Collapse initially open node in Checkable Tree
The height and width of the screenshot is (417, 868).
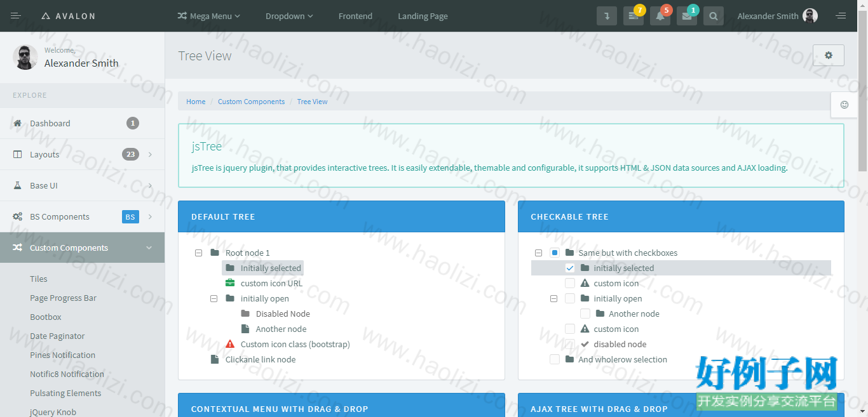click(x=553, y=298)
